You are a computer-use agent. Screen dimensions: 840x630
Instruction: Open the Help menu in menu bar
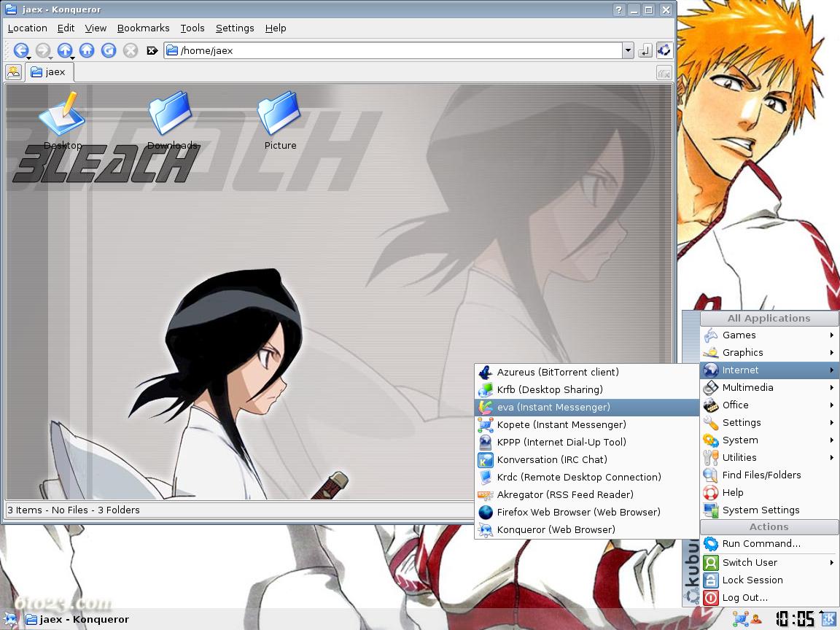(x=276, y=28)
